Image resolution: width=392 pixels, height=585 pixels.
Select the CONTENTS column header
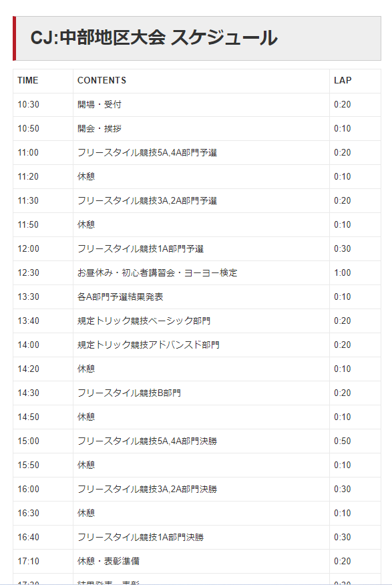[102, 81]
